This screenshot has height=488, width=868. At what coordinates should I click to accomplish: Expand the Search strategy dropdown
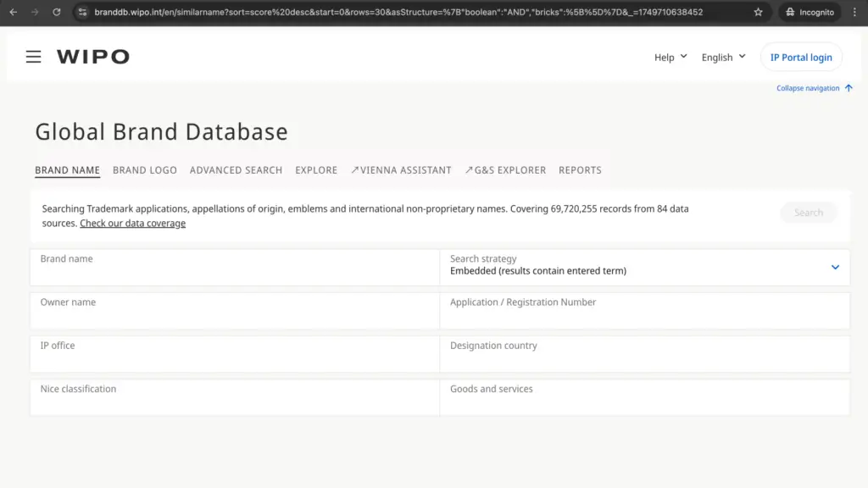[x=835, y=267]
